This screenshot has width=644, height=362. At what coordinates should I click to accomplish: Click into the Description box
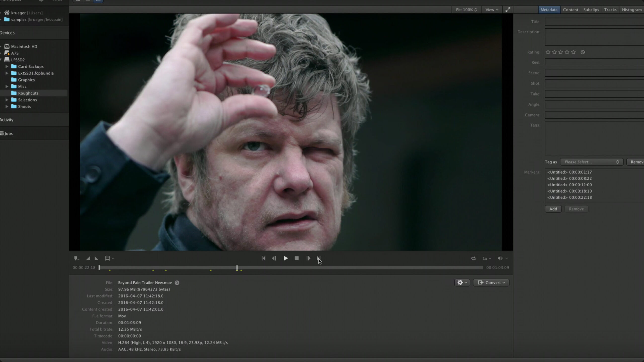tap(594, 37)
